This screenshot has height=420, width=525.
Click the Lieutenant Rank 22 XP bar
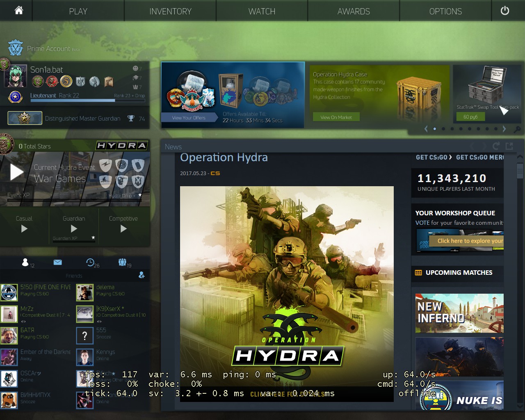click(87, 100)
